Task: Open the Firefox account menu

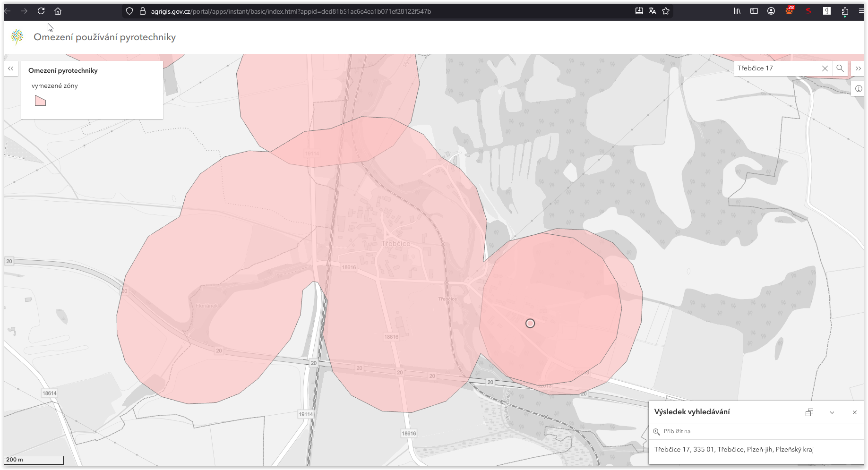Action: [x=771, y=11]
